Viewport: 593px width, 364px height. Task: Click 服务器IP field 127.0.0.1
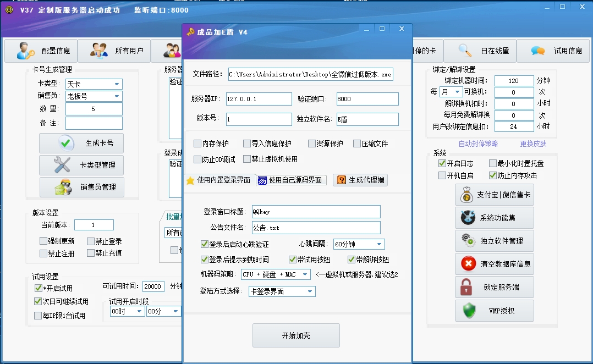pos(259,99)
